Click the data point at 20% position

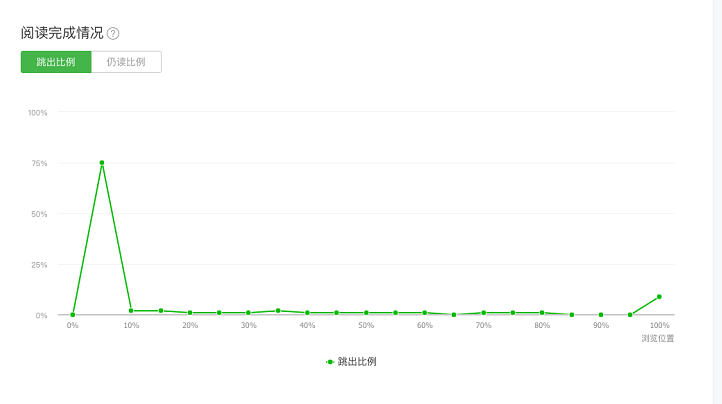[190, 313]
